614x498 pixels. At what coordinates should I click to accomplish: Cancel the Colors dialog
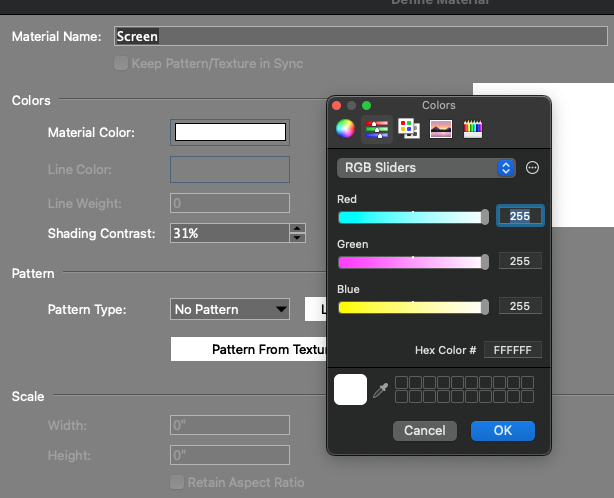(425, 431)
